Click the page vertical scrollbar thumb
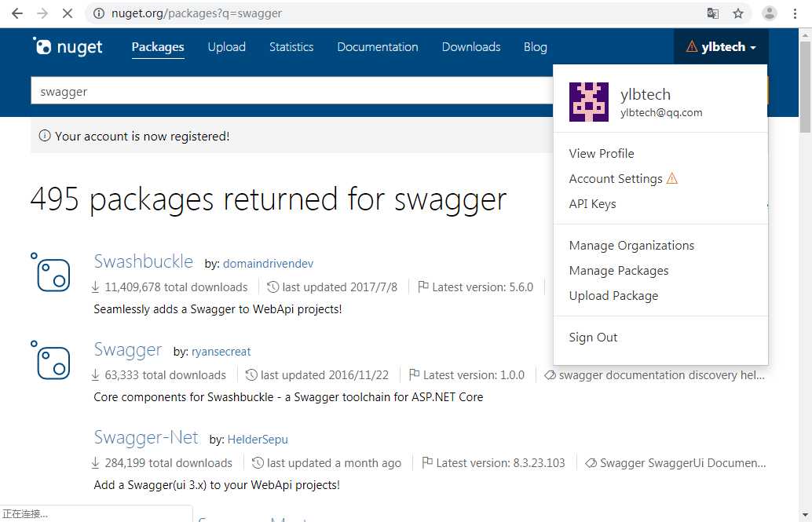Image resolution: width=812 pixels, height=522 pixels. pyautogui.click(x=805, y=88)
